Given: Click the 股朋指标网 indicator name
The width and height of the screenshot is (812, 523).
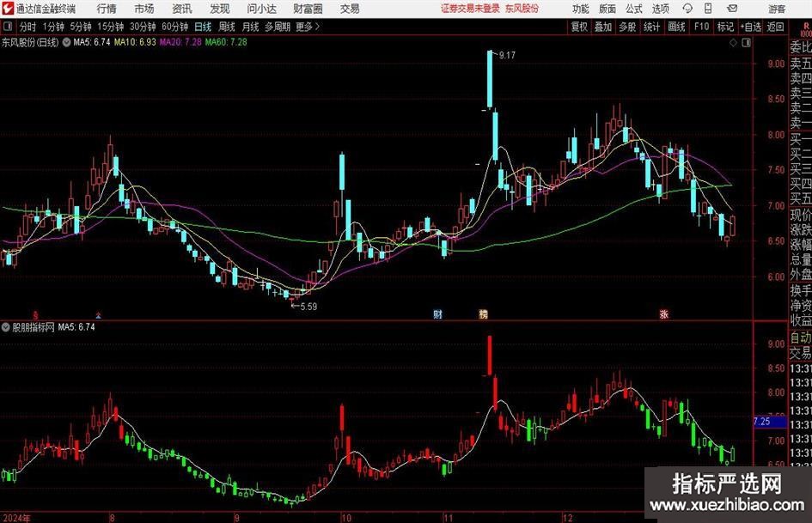Looking at the screenshot, I should (x=34, y=327).
